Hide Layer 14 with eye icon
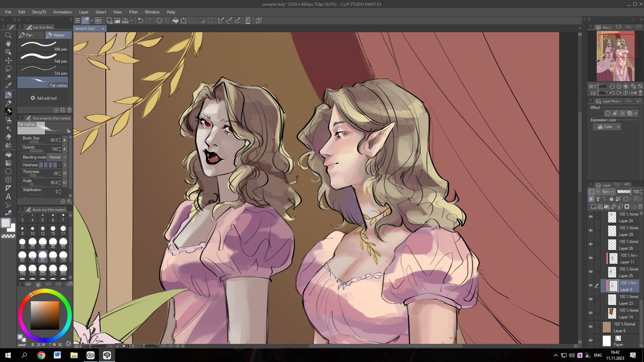Screen dimensions: 644x362 click(591, 313)
